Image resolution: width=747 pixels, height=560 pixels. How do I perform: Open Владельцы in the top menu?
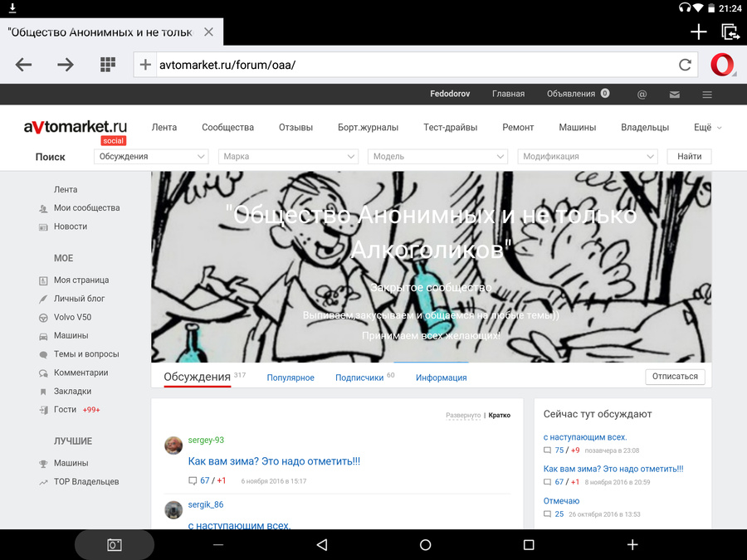click(645, 128)
